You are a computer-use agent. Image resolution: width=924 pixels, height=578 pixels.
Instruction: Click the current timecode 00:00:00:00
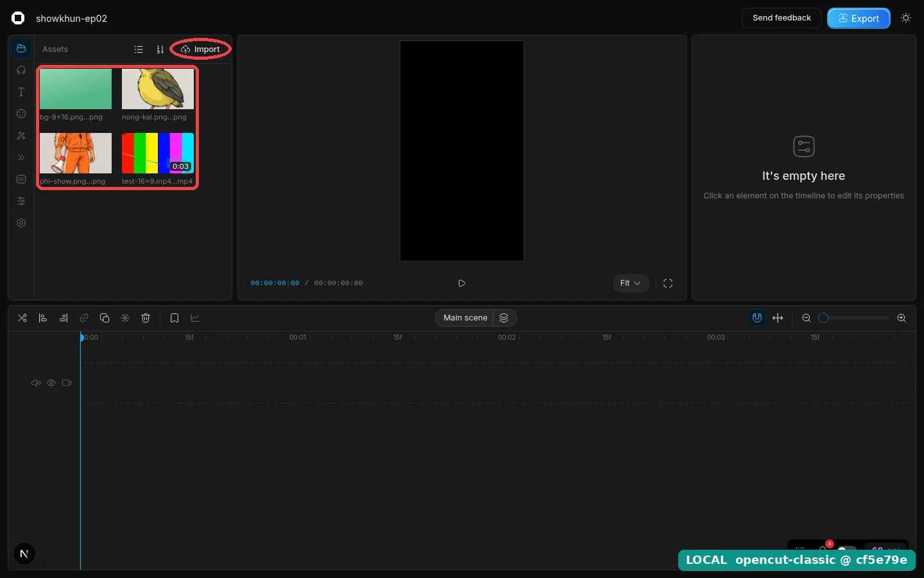pos(275,283)
